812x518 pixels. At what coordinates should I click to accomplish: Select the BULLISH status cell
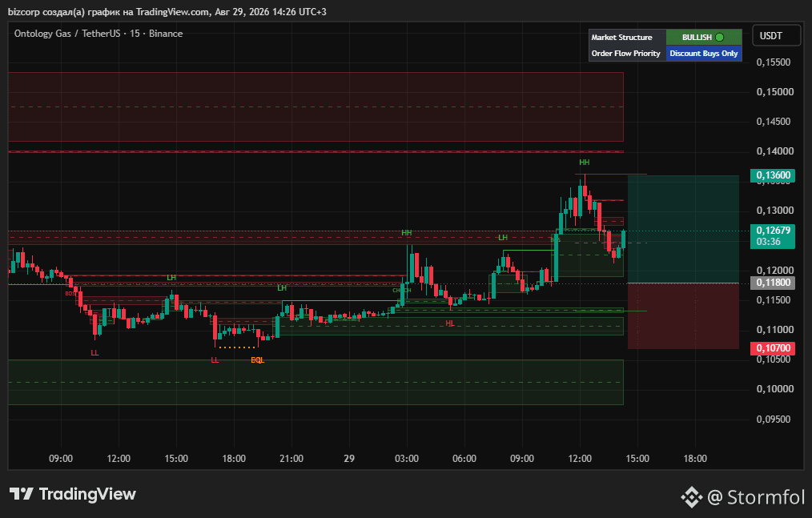704,38
